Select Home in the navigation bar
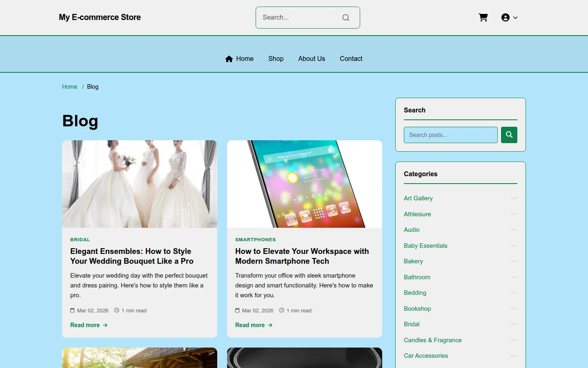588x368 pixels. point(239,59)
